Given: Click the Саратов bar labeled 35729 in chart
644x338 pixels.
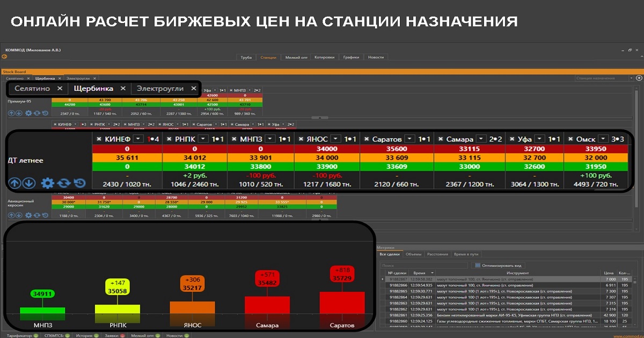Looking at the screenshot, I should (342, 303).
